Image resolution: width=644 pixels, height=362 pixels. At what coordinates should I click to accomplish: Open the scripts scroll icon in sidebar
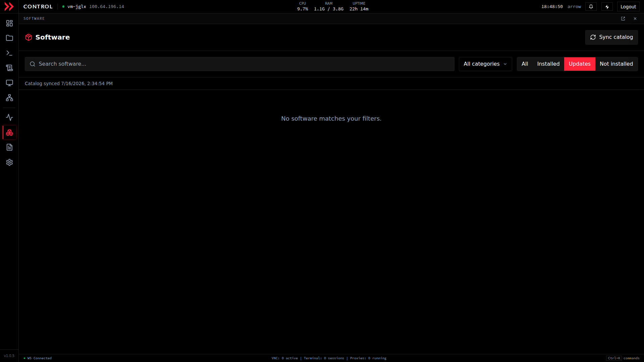coord(9,68)
